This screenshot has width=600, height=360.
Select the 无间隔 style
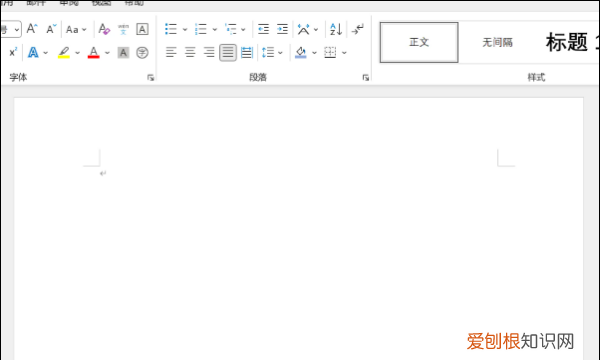coord(497,42)
